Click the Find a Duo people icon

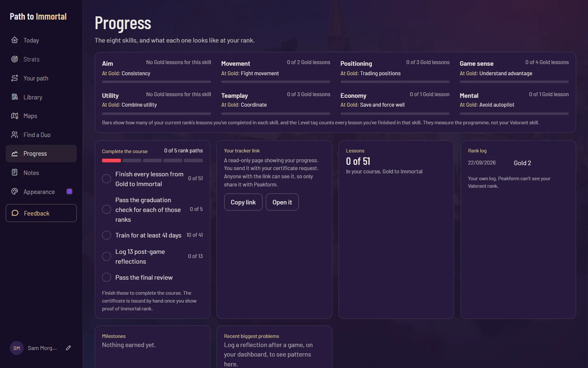click(15, 134)
